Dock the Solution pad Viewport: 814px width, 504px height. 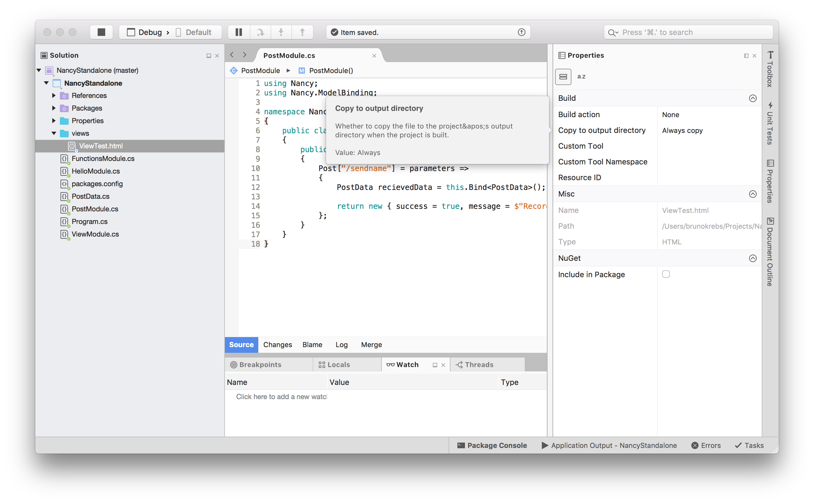pyautogui.click(x=209, y=56)
